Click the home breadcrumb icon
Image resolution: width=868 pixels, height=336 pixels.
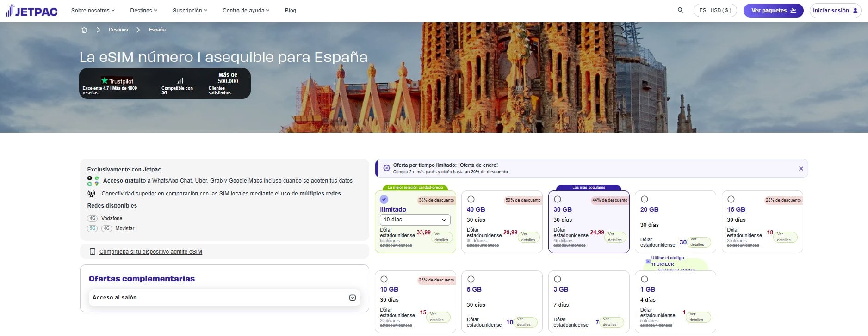point(84,30)
